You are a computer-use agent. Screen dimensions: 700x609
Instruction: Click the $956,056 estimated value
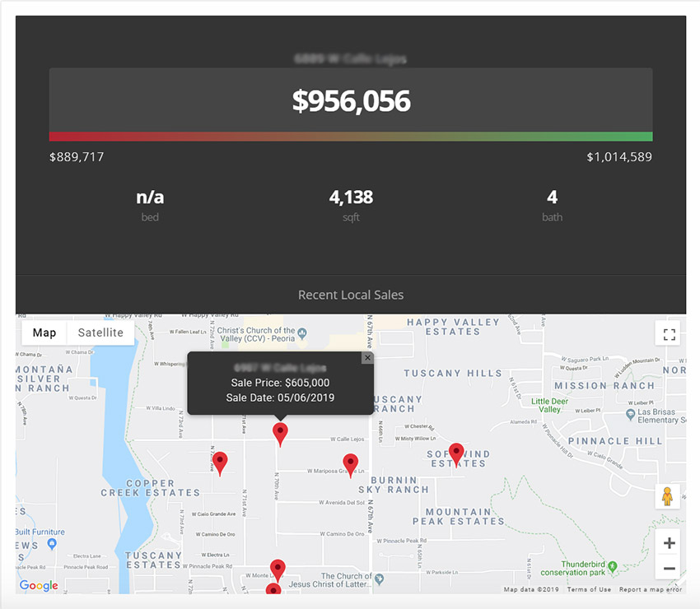coord(352,101)
